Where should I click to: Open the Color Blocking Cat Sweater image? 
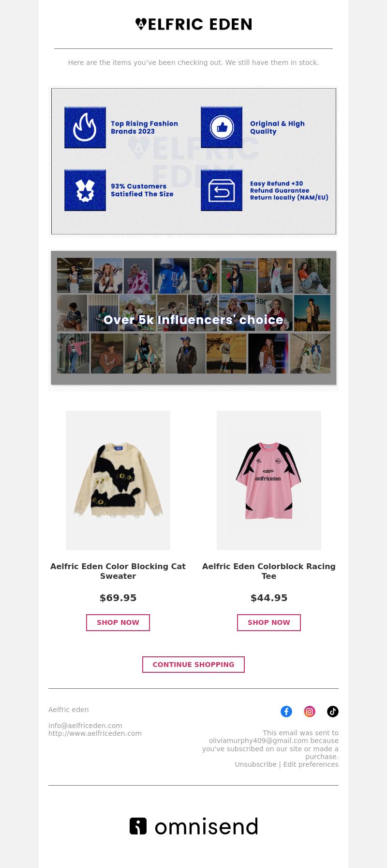pos(118,480)
